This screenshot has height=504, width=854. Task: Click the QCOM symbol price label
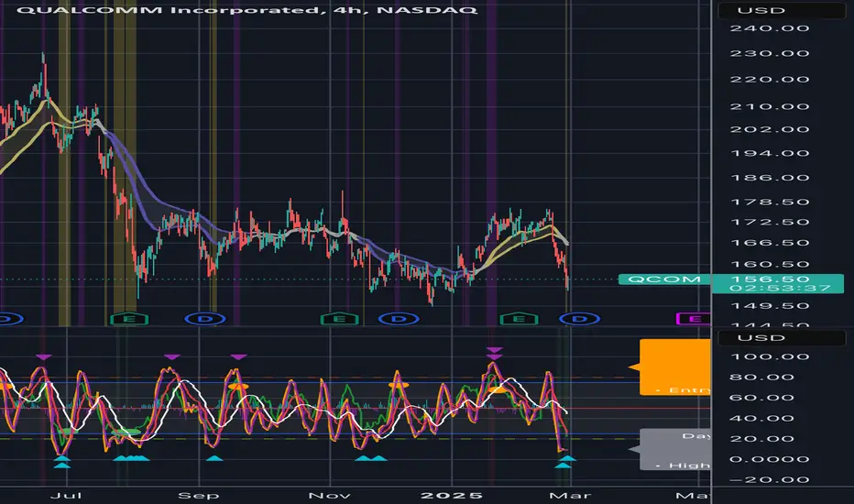point(664,279)
